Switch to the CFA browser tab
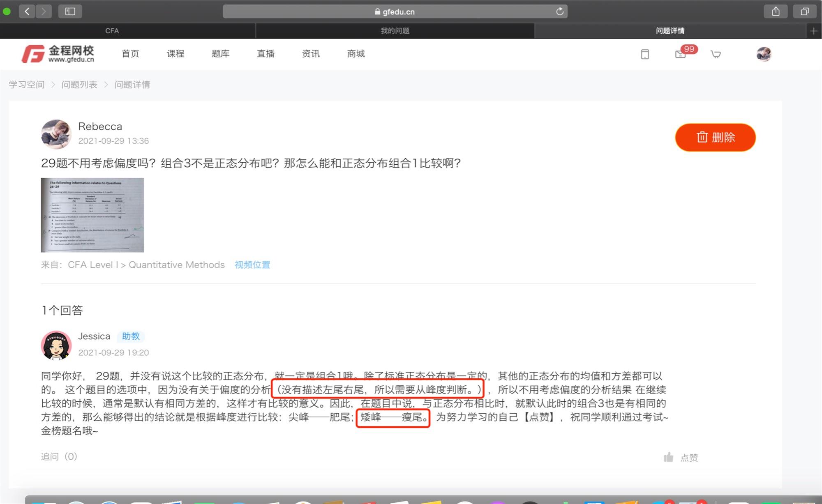This screenshot has height=504, width=822. tap(112, 31)
